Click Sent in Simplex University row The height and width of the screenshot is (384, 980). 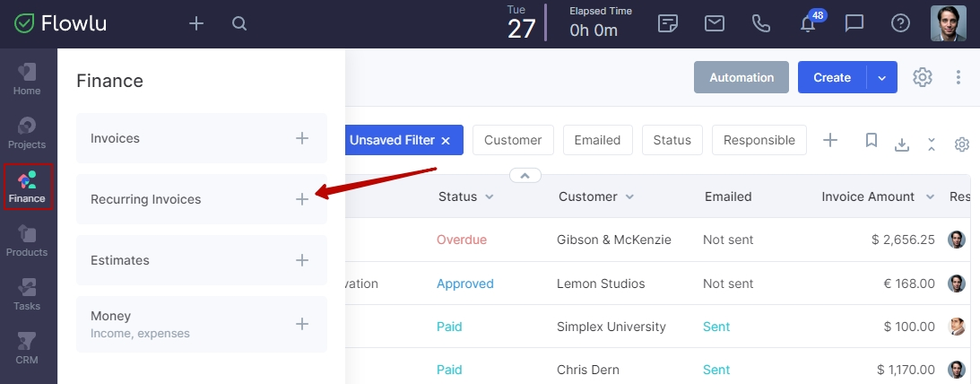click(716, 327)
